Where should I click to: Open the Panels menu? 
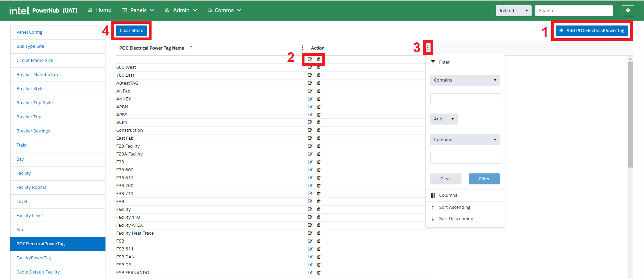tap(138, 10)
